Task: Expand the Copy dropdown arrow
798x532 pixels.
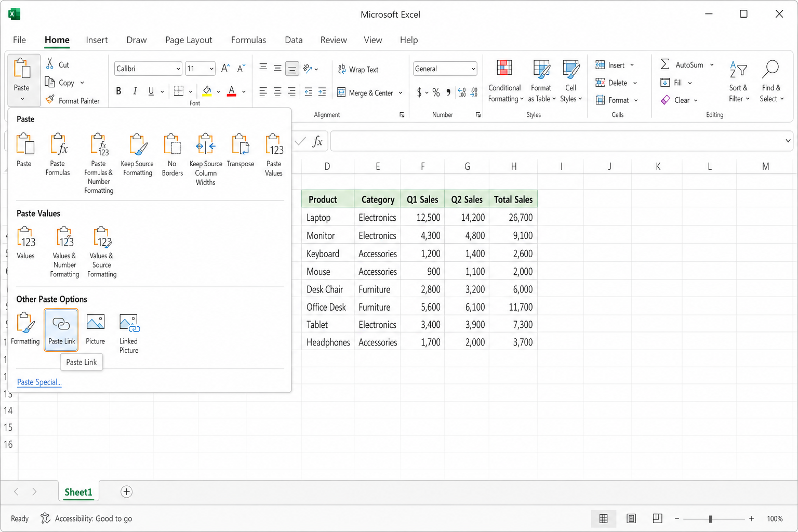Action: tap(82, 83)
